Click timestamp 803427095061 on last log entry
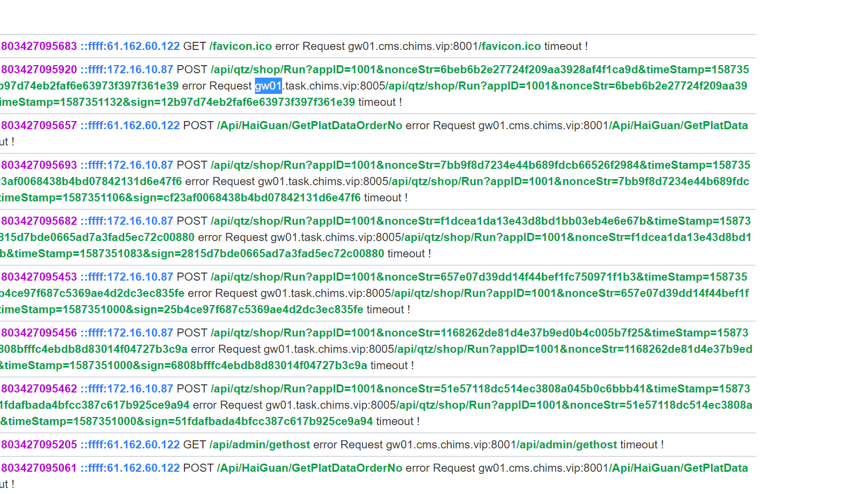 point(39,468)
